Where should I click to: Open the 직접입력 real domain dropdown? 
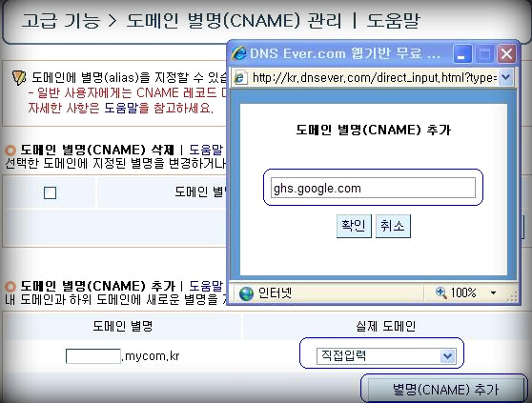[386, 356]
